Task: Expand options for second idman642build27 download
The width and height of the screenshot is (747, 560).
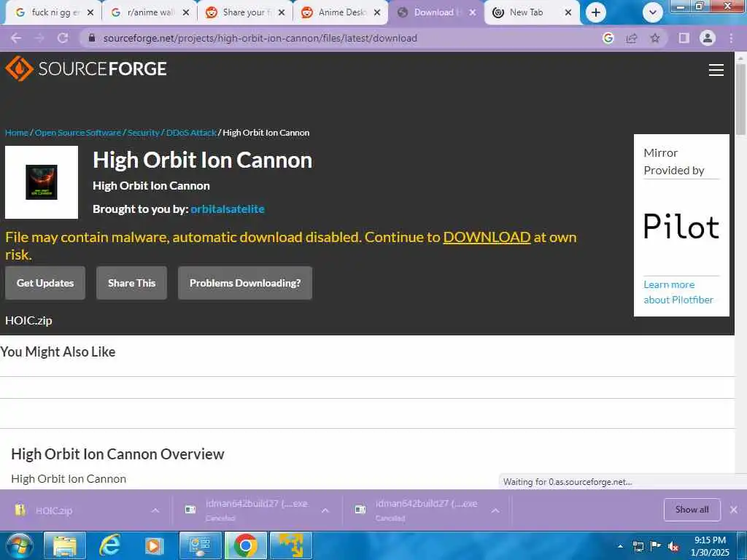Action: (x=495, y=510)
